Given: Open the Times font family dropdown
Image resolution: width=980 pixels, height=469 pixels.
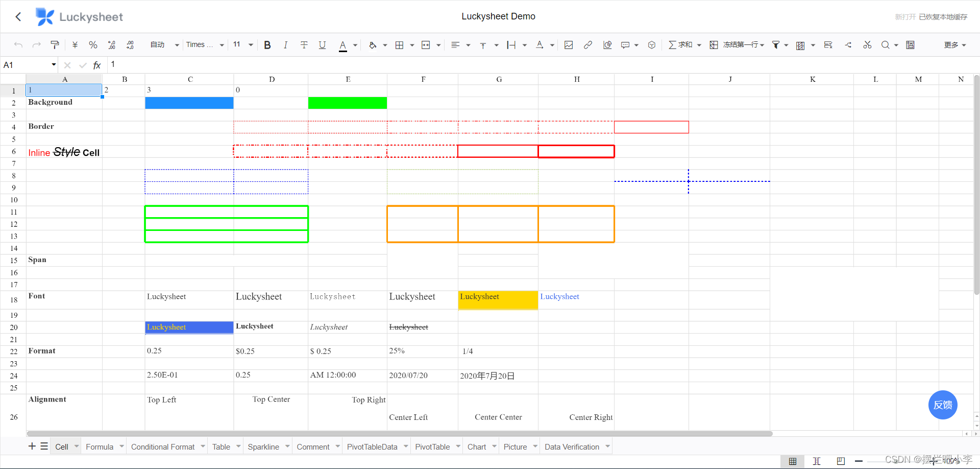Looking at the screenshot, I should coord(205,45).
